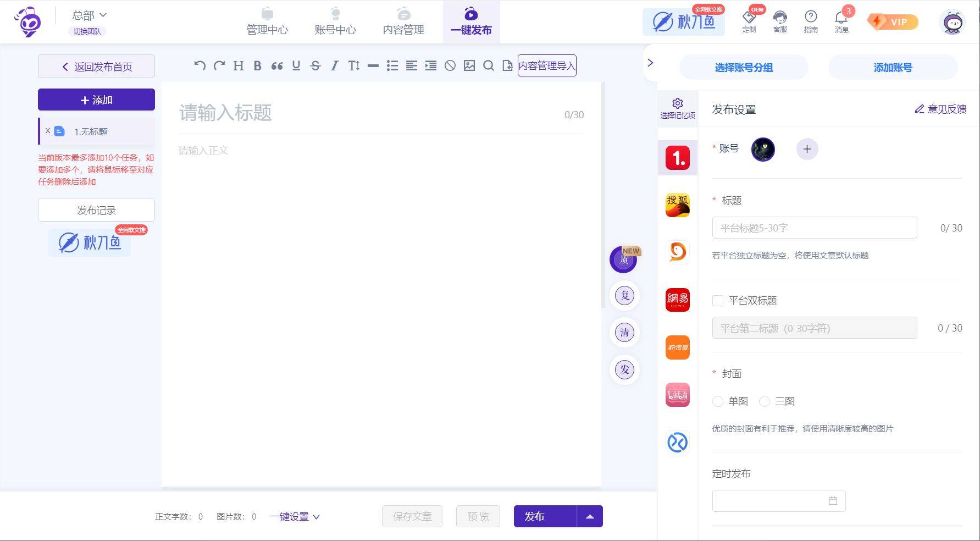Apply strikethrough formatting
This screenshot has width=980, height=541.
(x=315, y=66)
